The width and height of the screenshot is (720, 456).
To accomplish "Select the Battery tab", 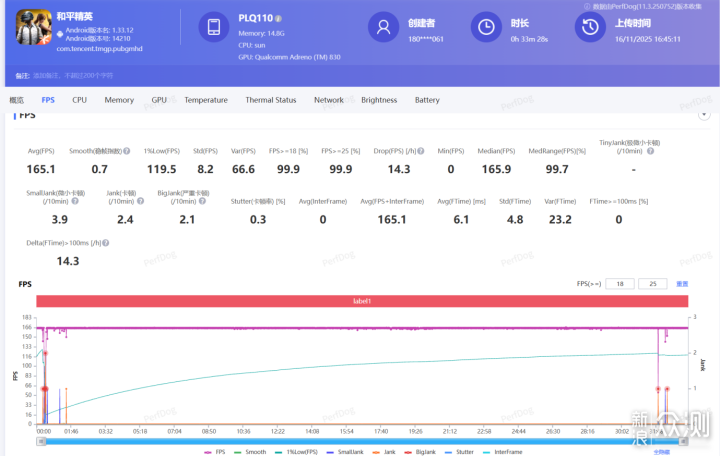I will click(427, 100).
